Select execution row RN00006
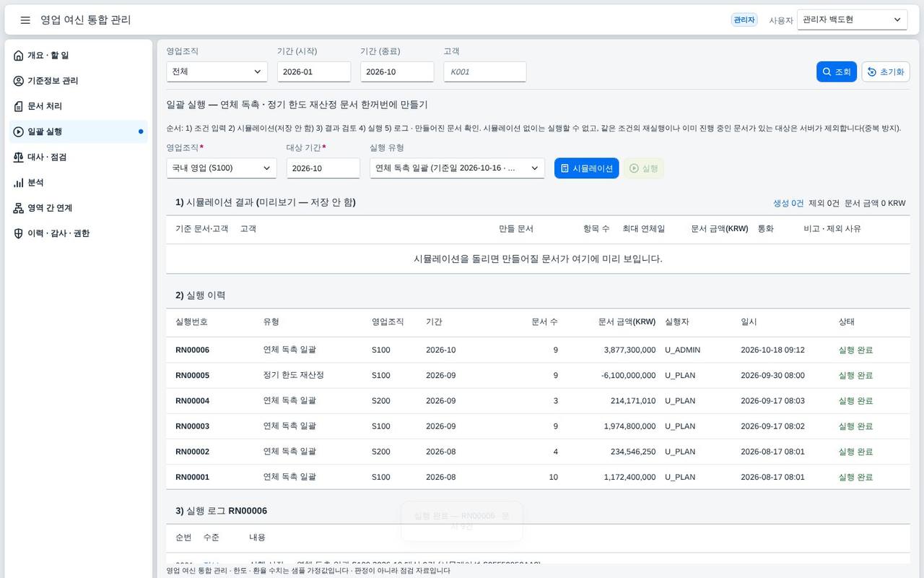 pyautogui.click(x=538, y=350)
